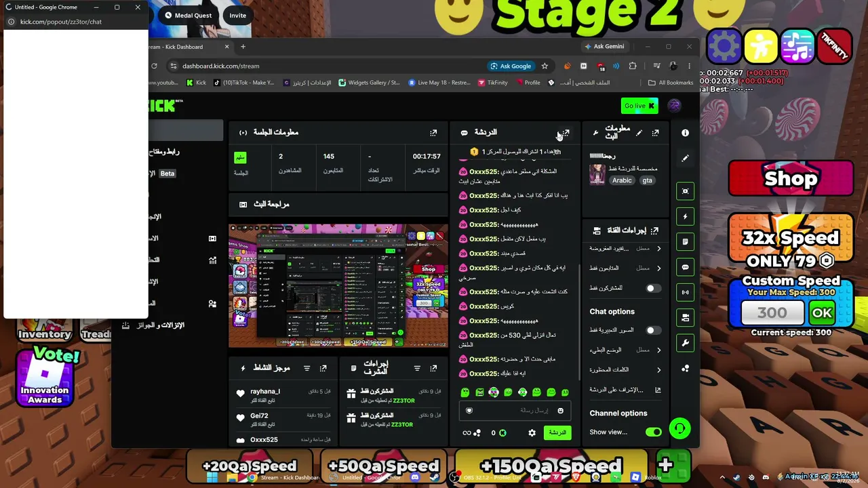This screenshot has height=488, width=868.
Task: Send the chat message with green button
Action: [557, 432]
